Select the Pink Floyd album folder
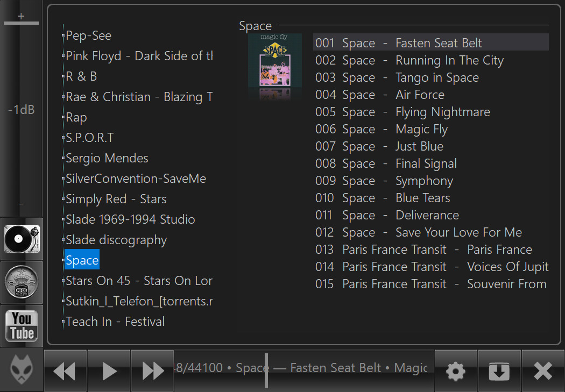This screenshot has height=392, width=565. [139, 56]
